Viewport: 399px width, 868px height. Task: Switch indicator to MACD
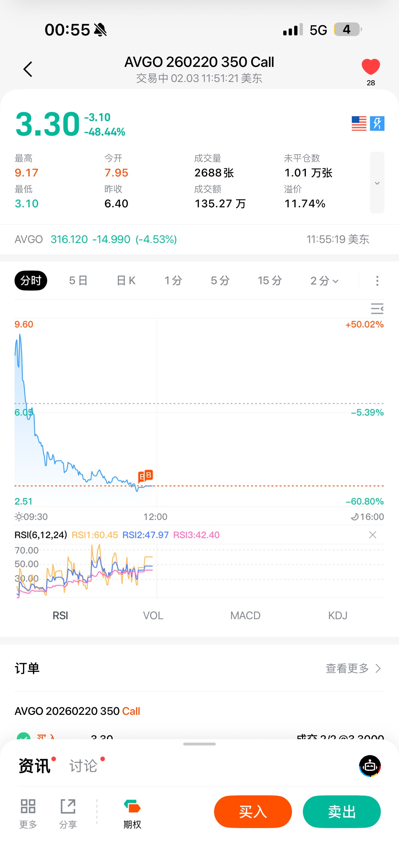245,616
